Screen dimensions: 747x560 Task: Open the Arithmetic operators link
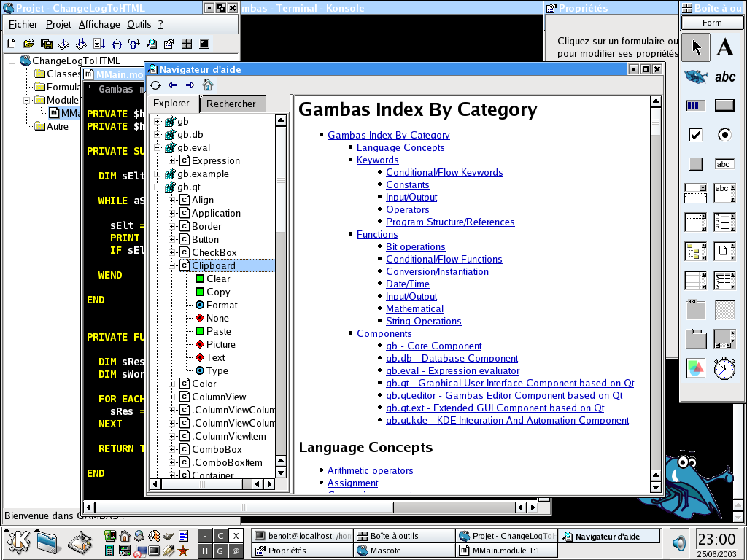[x=370, y=470]
